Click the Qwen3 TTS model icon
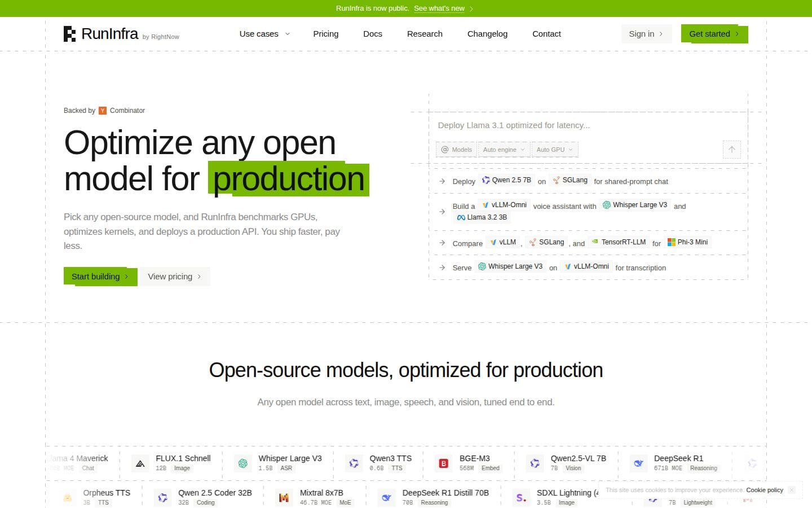Screen dimensions: 812x508 pos(354,463)
